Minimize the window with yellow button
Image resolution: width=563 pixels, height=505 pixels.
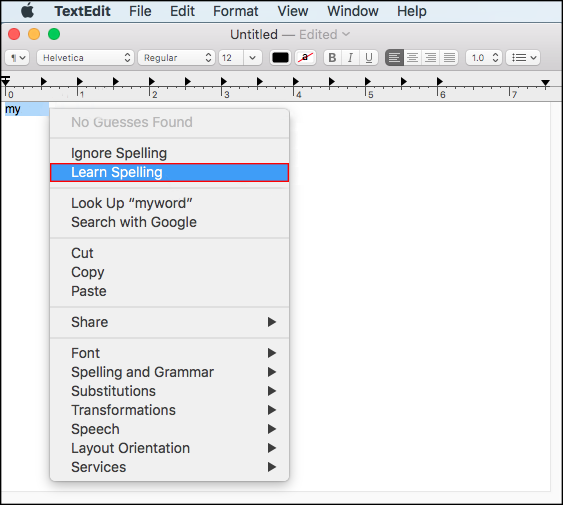pos(34,34)
